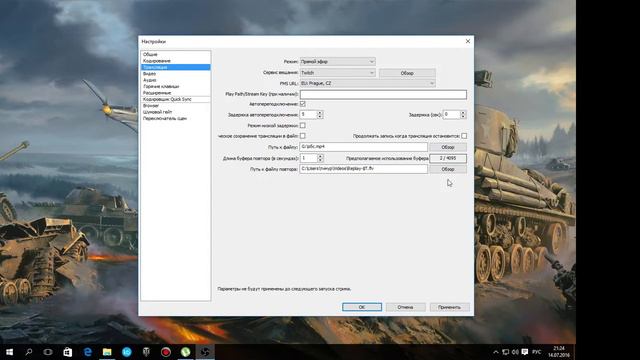
Task: Focus Play Path/Stream Key field
Action: click(383, 94)
